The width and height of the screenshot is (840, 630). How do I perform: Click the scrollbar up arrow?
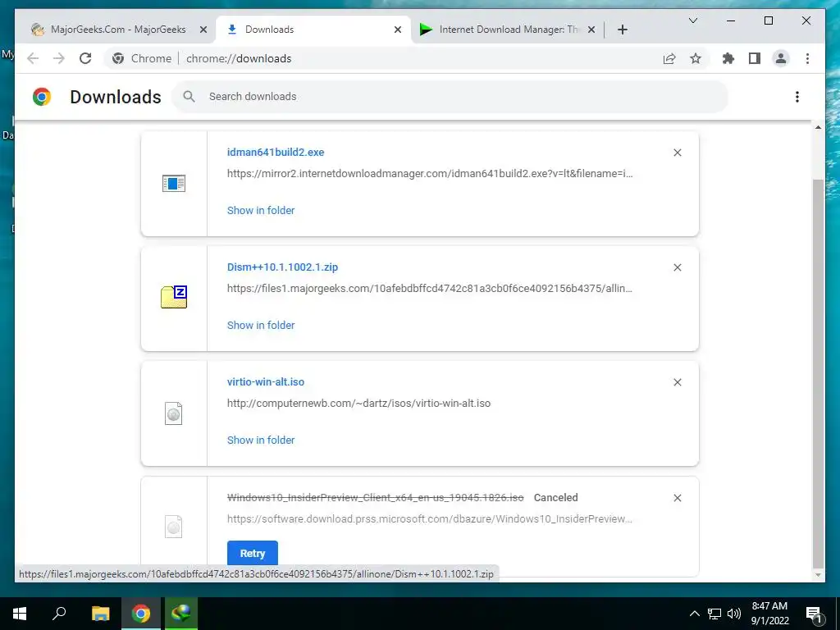[x=818, y=127]
